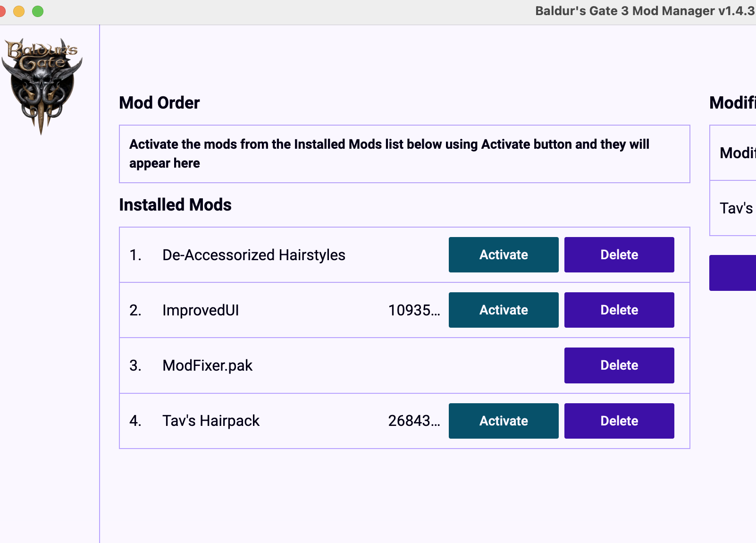756x543 pixels.
Task: Activate the ImprovedUI mod
Action: [x=503, y=310]
